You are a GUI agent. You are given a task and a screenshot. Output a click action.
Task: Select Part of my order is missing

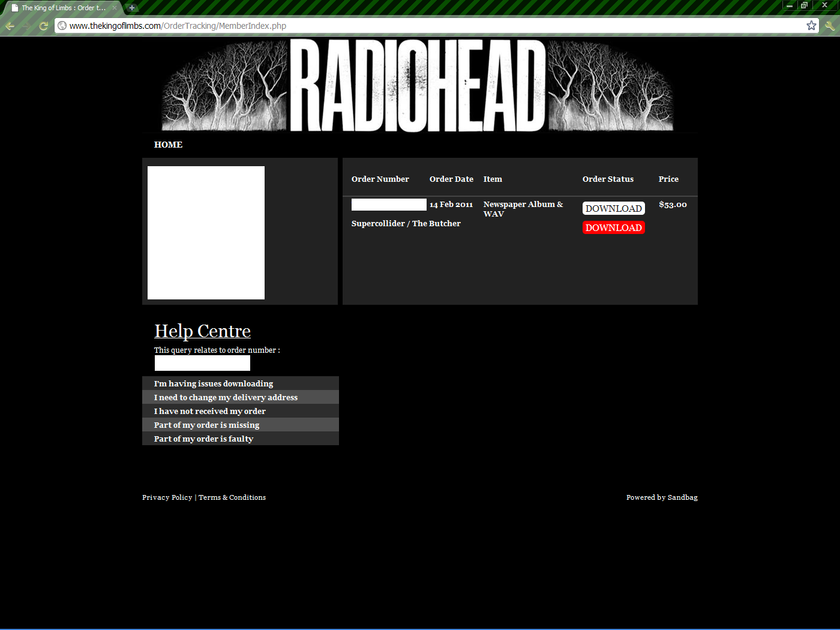241,425
